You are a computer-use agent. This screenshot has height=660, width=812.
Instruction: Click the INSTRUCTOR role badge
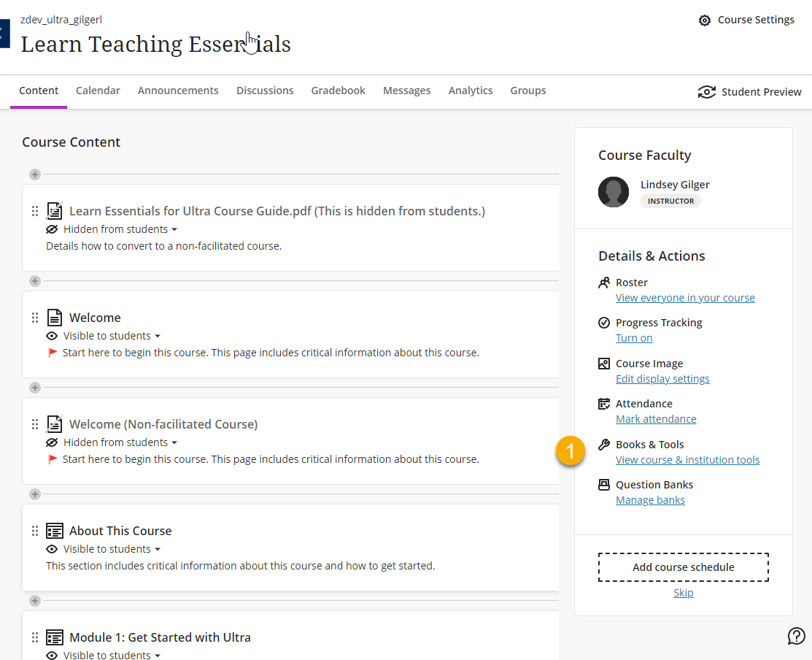tap(670, 201)
